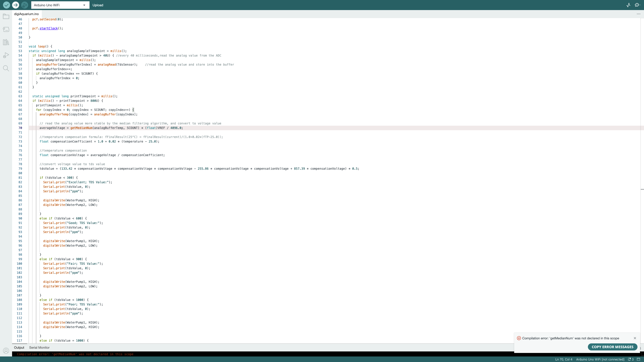
Task: Dismiss the compilation error notification
Action: [635, 338]
